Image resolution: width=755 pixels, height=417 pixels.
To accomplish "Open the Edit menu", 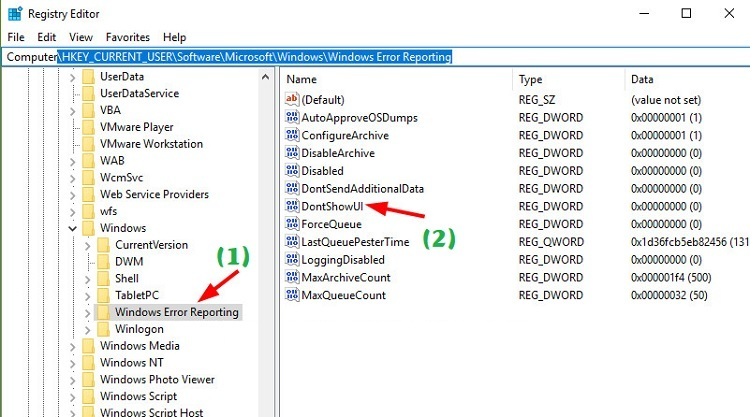I will pos(47,37).
